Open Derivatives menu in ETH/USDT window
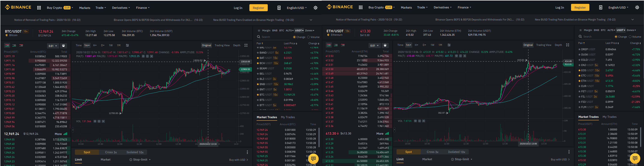Screen dimensions: 644x166 443,8
